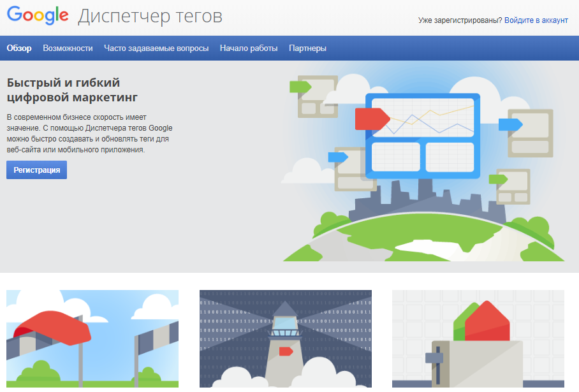Open the Обзор tab

pos(19,48)
